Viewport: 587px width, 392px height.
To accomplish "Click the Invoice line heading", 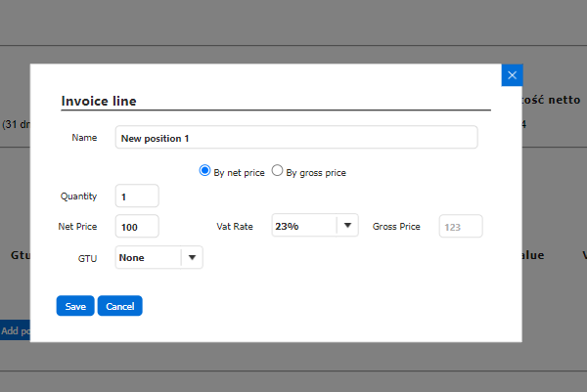I will (x=99, y=101).
